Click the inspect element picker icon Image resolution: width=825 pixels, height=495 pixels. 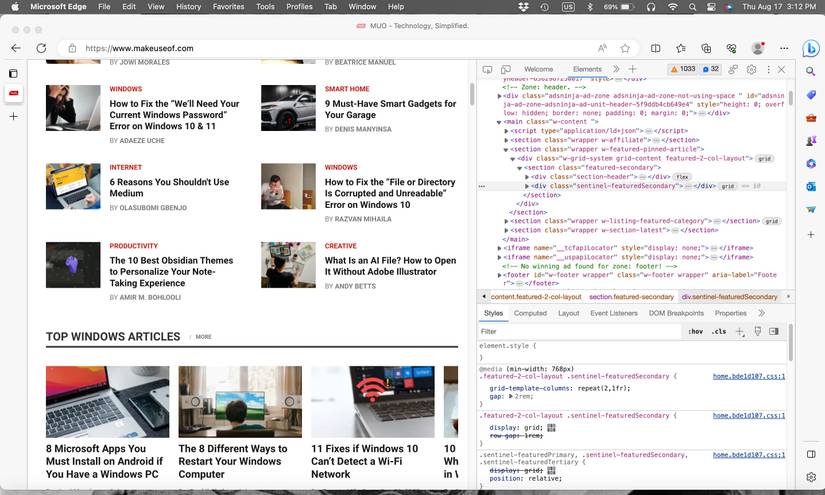point(487,70)
